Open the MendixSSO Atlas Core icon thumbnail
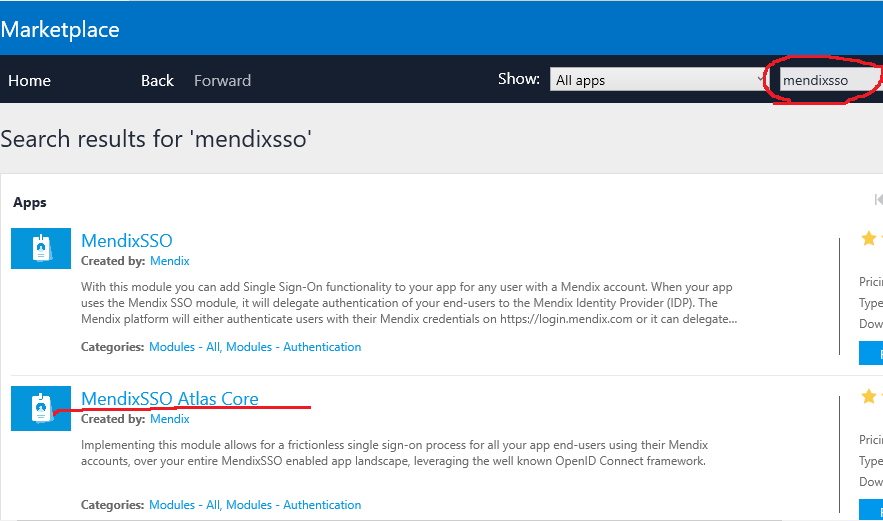883x521 pixels. click(x=41, y=408)
